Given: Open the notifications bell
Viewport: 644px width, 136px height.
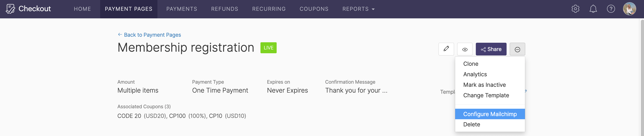Looking at the screenshot, I should 593,9.
